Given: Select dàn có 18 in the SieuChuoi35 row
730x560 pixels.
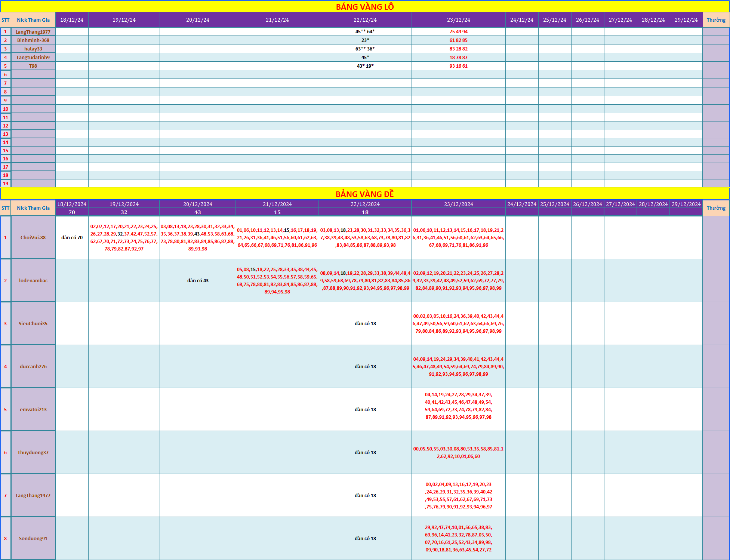Looking at the screenshot, I should pos(365,324).
